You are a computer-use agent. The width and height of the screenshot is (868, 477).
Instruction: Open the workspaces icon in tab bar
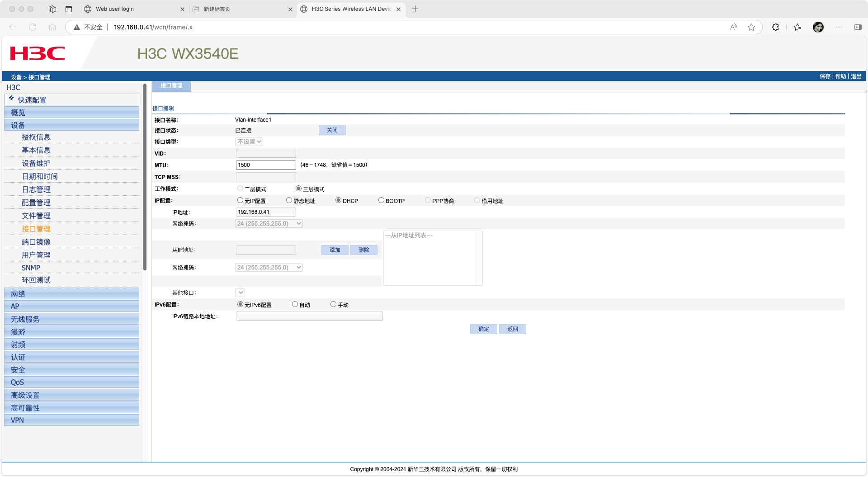tap(52, 9)
